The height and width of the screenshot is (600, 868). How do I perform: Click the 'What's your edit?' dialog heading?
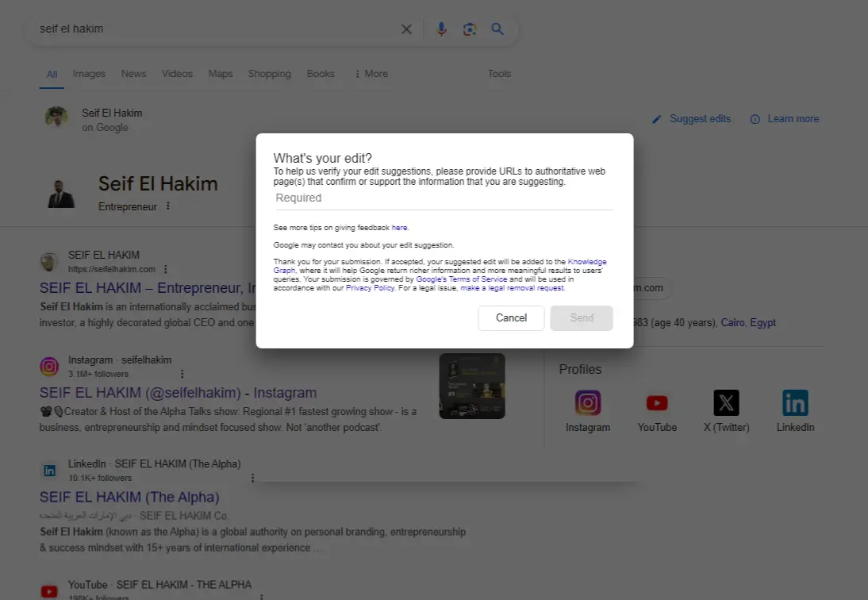point(323,158)
